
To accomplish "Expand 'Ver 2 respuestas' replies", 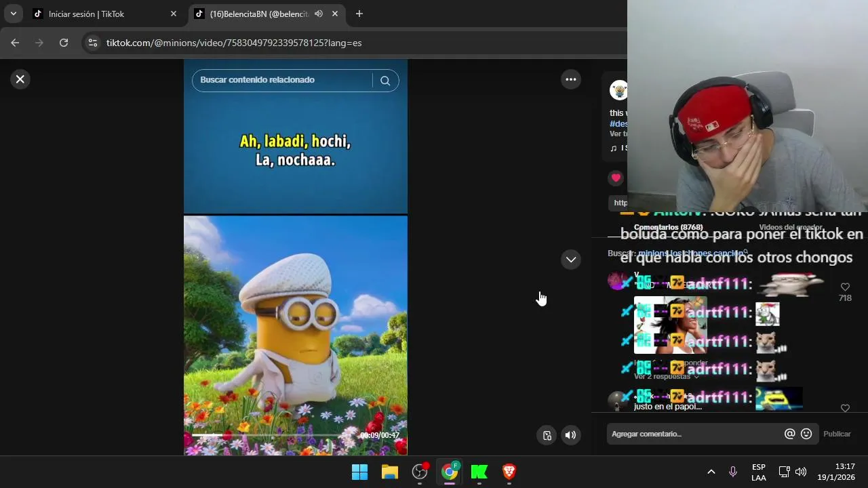I will tap(666, 376).
